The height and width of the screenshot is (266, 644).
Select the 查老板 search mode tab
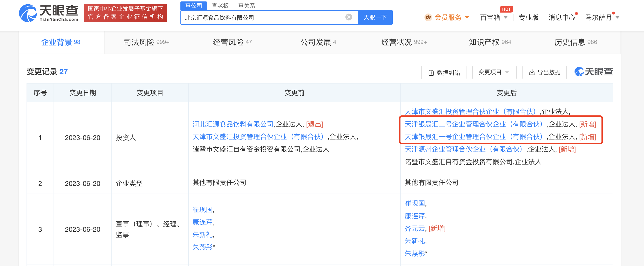[x=220, y=6]
